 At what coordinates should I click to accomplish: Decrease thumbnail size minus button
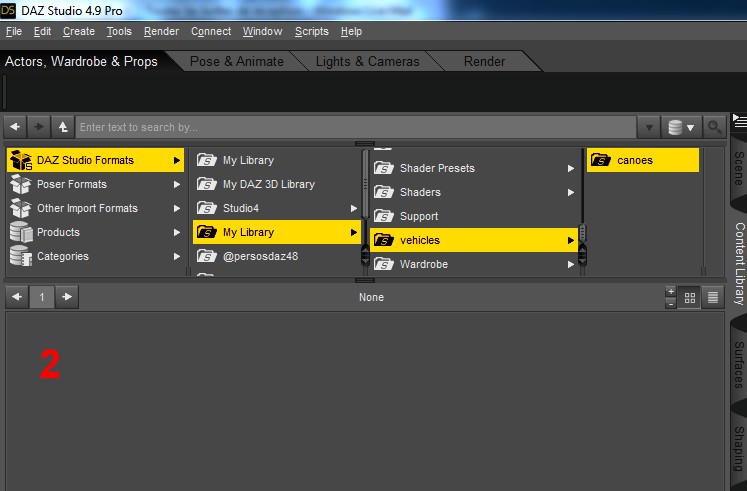[671, 303]
